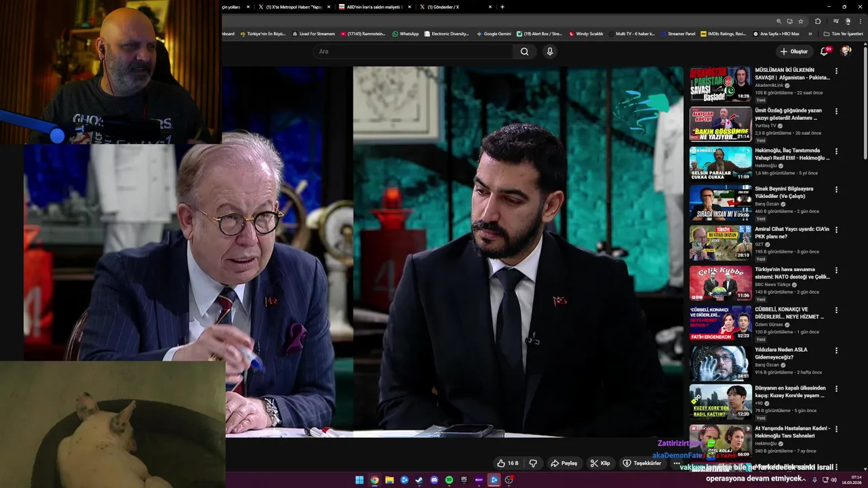The width and height of the screenshot is (868, 488).
Task: Open browser zoom magnifier icon in address bar
Action: (779, 21)
